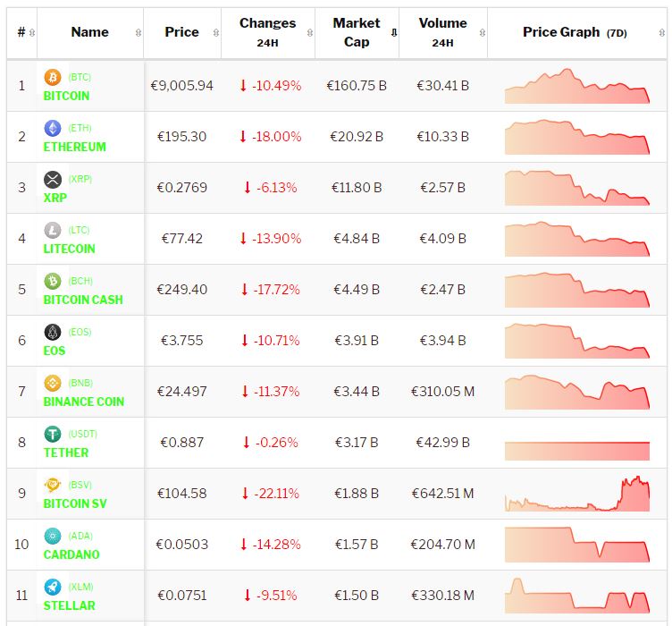Screen dimensions: 672x626
Task: Click the XRP logo icon
Action: 53,180
